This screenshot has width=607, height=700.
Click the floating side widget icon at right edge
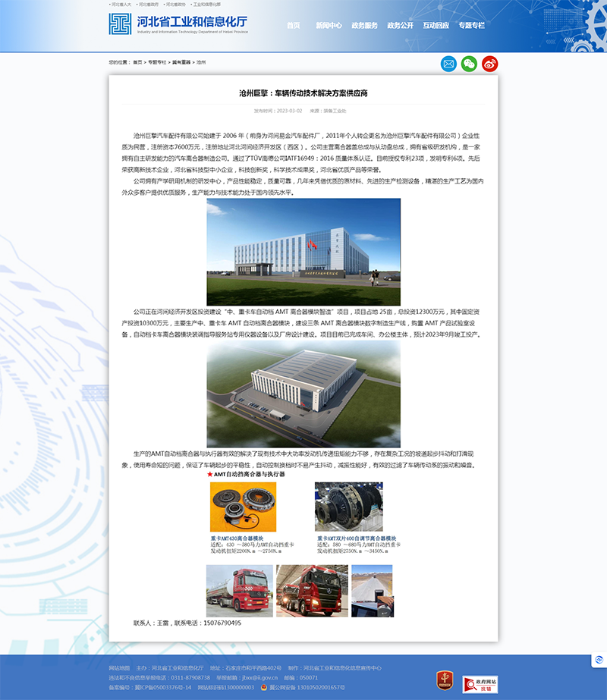coord(599,660)
